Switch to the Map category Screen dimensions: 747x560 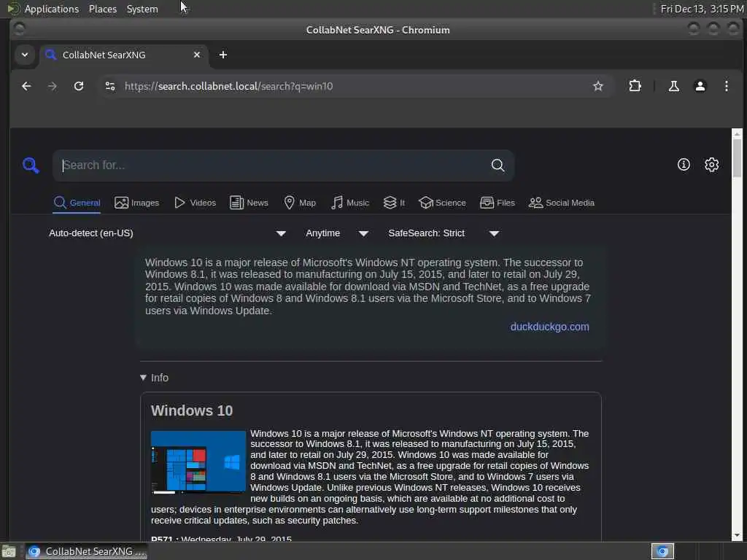(300, 203)
